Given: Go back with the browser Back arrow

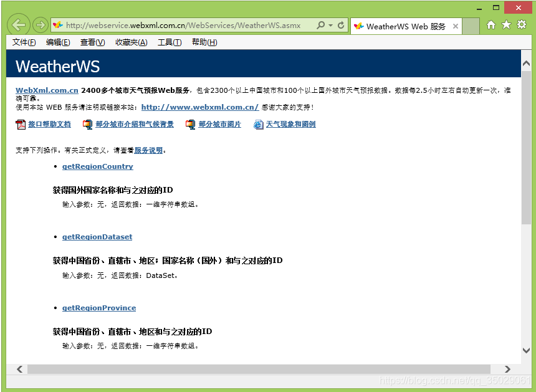Looking at the screenshot, I should click(x=19, y=24).
